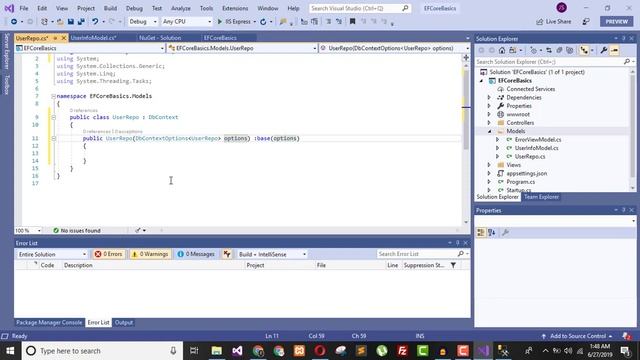Click the PREVIEW button

616,22
